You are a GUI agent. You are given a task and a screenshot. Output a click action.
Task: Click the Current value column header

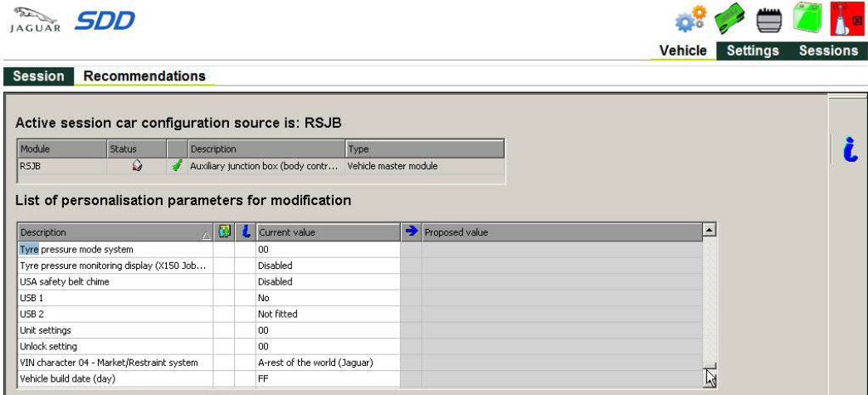coord(328,232)
